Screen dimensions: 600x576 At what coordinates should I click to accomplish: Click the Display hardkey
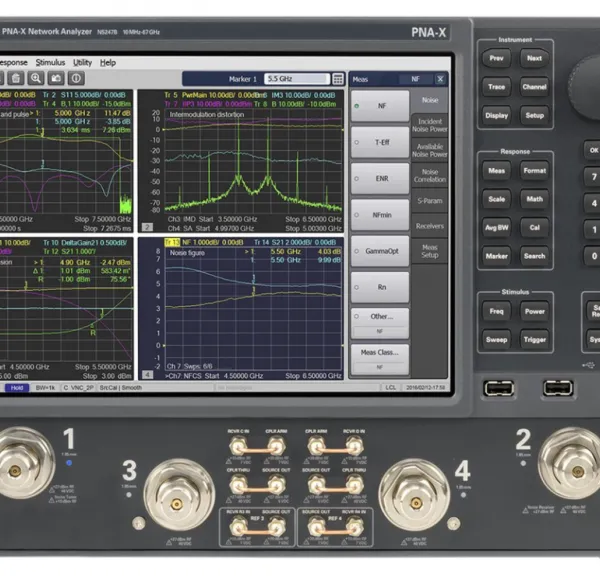click(x=496, y=116)
